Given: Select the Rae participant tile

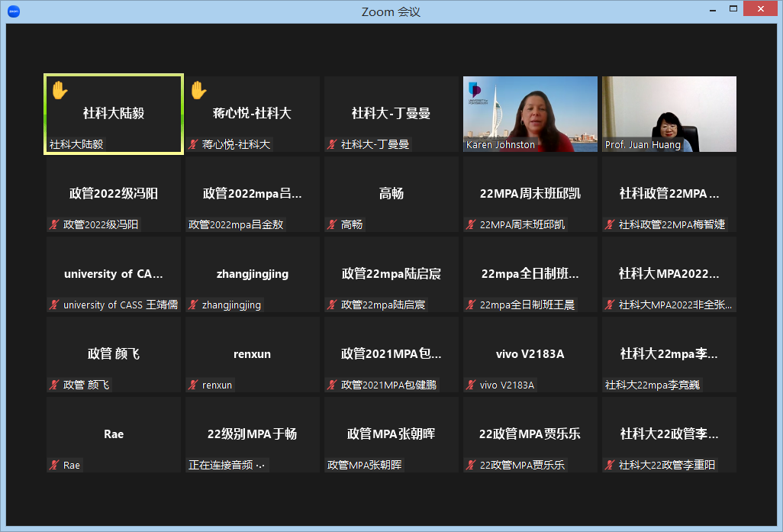Looking at the screenshot, I should pyautogui.click(x=114, y=434).
